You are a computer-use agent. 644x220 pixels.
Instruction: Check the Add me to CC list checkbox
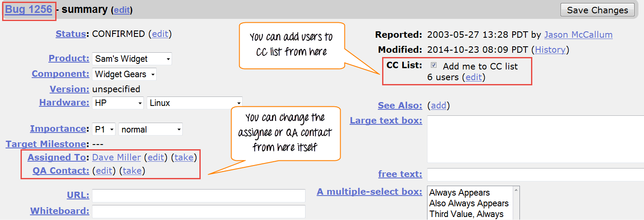[434, 66]
